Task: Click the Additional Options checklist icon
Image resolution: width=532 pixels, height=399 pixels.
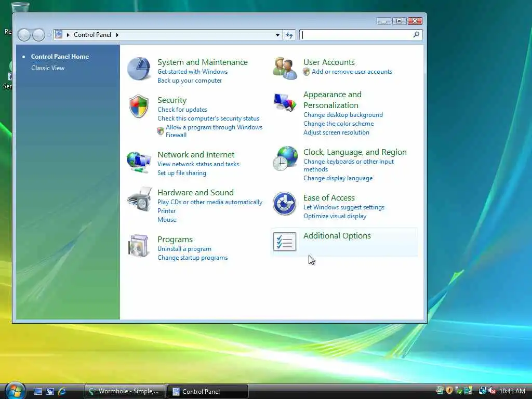Action: [285, 242]
